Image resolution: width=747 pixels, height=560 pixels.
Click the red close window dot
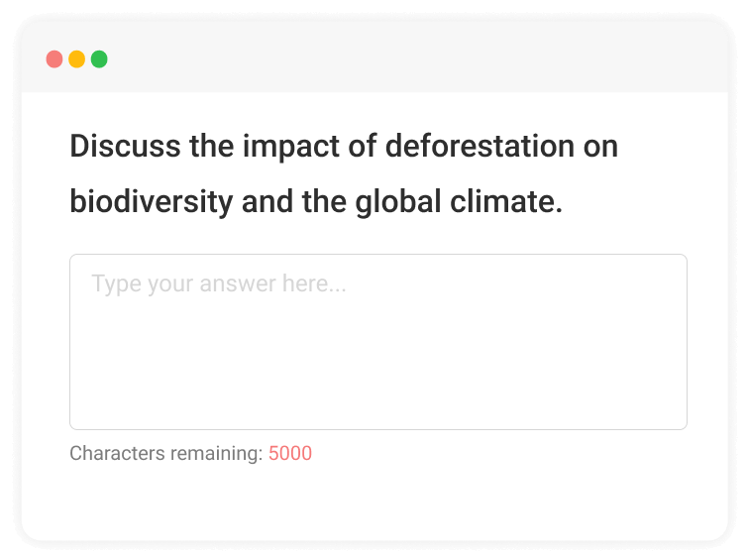point(54,59)
